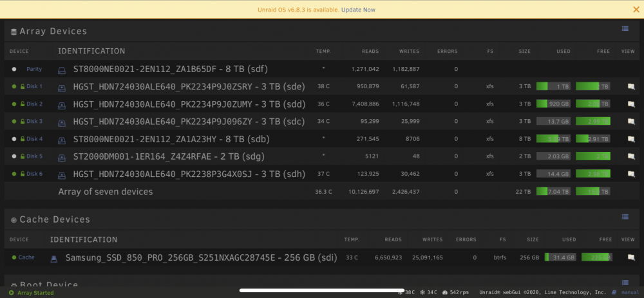Click drive icon beside PK2234P9J096ZY
This screenshot has height=298, width=644.
pos(62,123)
